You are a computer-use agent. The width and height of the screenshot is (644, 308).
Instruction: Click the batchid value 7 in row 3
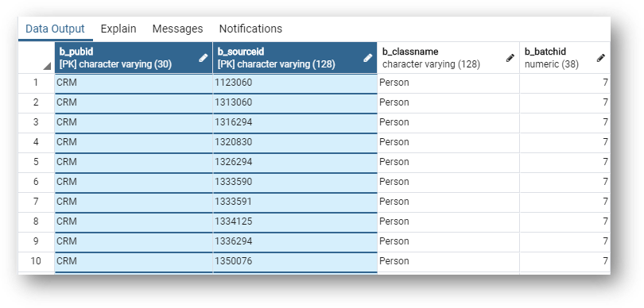pyautogui.click(x=565, y=122)
